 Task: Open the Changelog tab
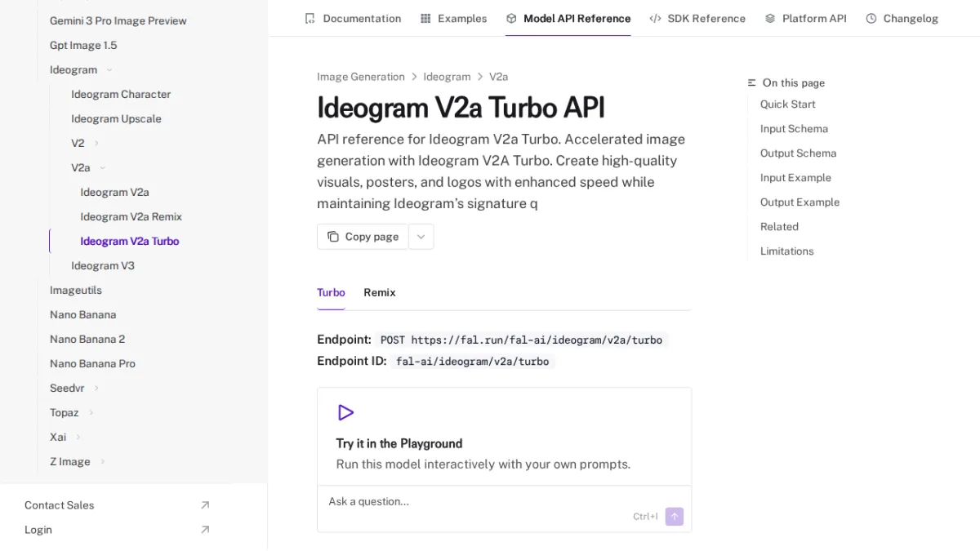[902, 18]
